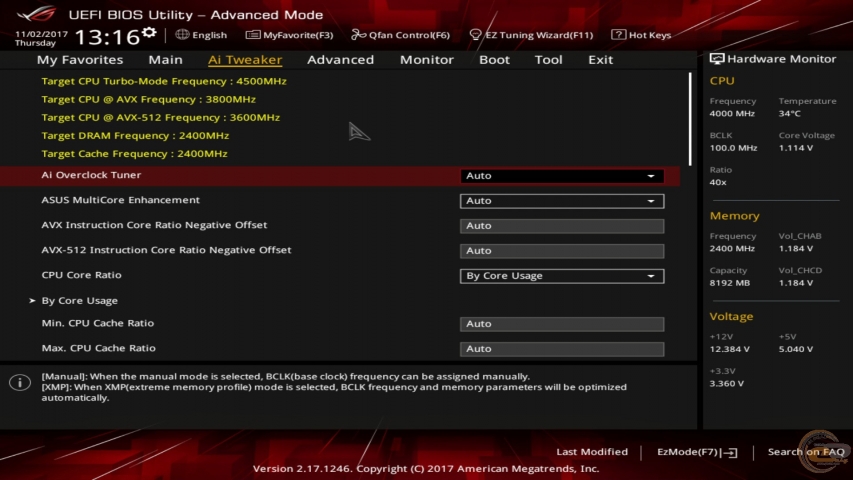The height and width of the screenshot is (480, 853).
Task: Click Last Modified
Action: (x=592, y=452)
